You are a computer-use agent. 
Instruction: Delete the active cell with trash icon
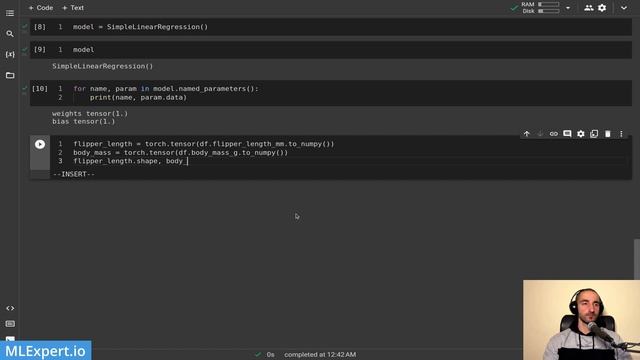608,134
